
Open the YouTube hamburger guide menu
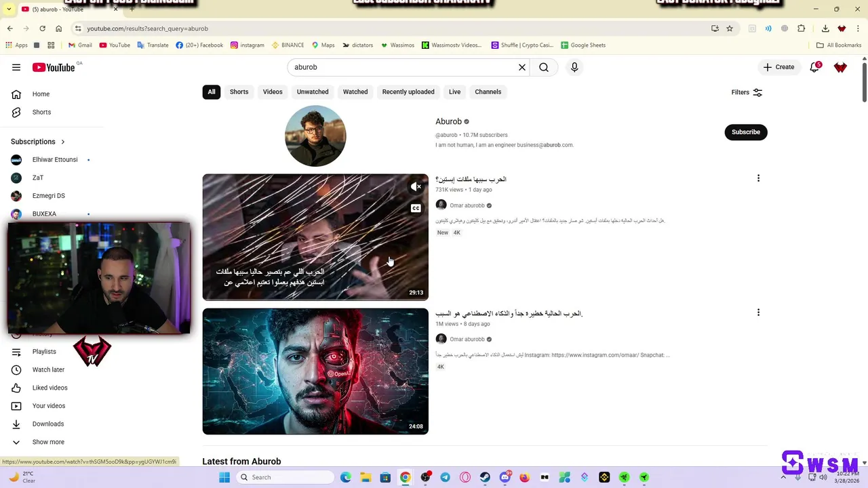click(x=16, y=67)
